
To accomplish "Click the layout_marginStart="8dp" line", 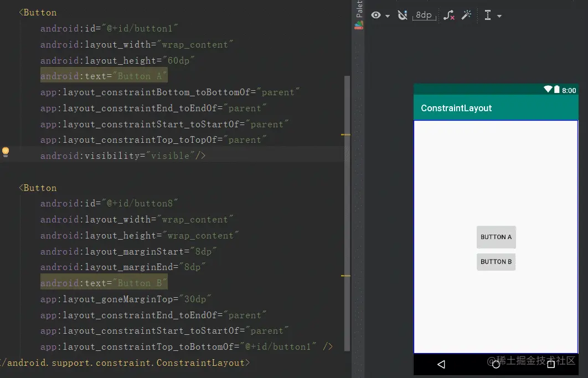I will click(128, 251).
